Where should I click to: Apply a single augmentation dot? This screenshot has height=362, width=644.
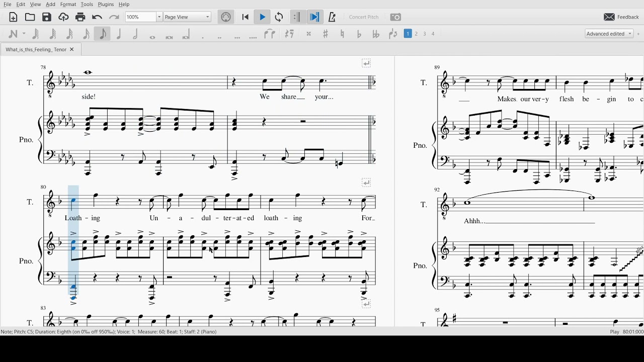[x=203, y=37]
